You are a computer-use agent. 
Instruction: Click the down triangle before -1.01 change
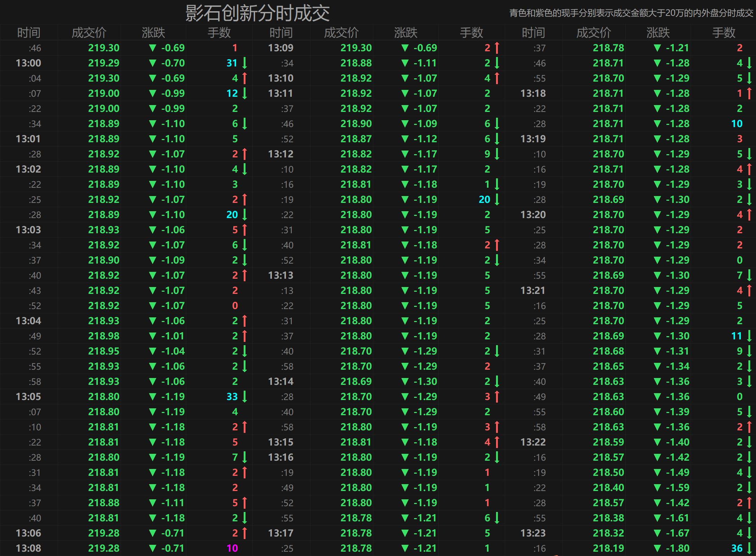tap(152, 336)
